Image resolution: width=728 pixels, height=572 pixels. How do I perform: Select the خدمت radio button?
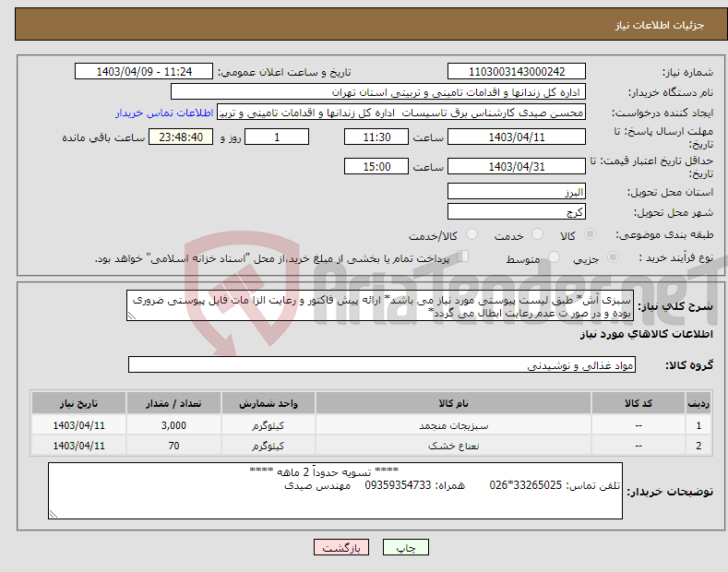coord(537,234)
